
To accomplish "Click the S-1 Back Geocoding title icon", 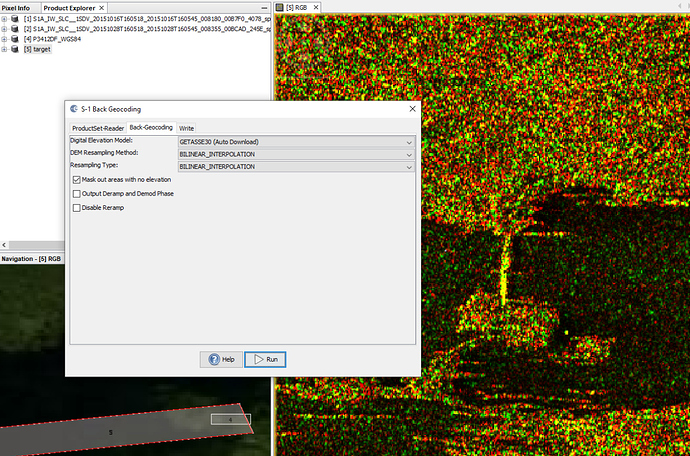I will coord(74,109).
